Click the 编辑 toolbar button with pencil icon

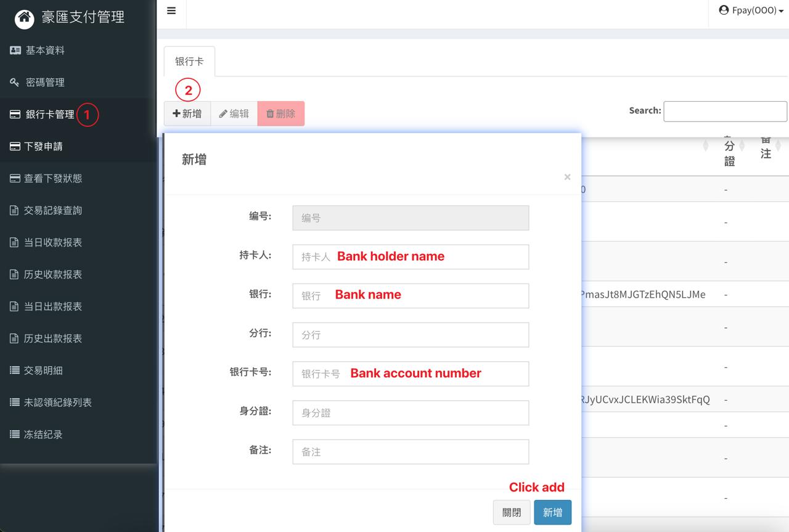tap(234, 113)
